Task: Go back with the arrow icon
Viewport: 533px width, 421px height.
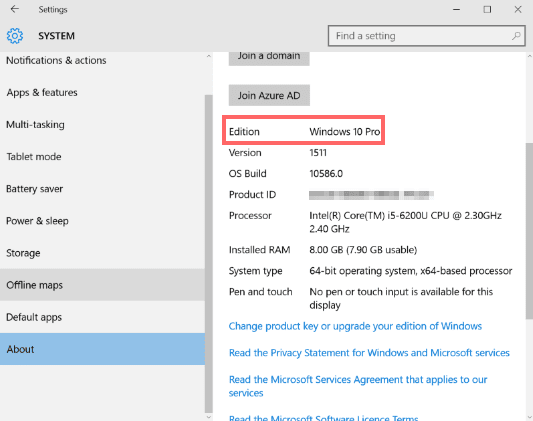Action: coord(15,9)
